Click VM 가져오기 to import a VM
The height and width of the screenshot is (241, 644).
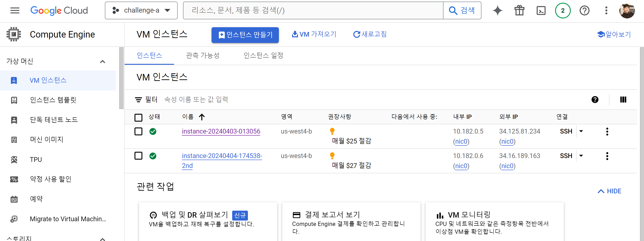pos(314,34)
